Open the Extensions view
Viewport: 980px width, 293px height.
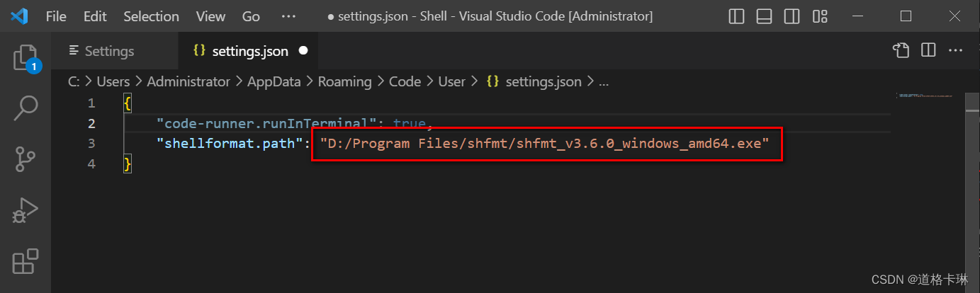coord(26,261)
